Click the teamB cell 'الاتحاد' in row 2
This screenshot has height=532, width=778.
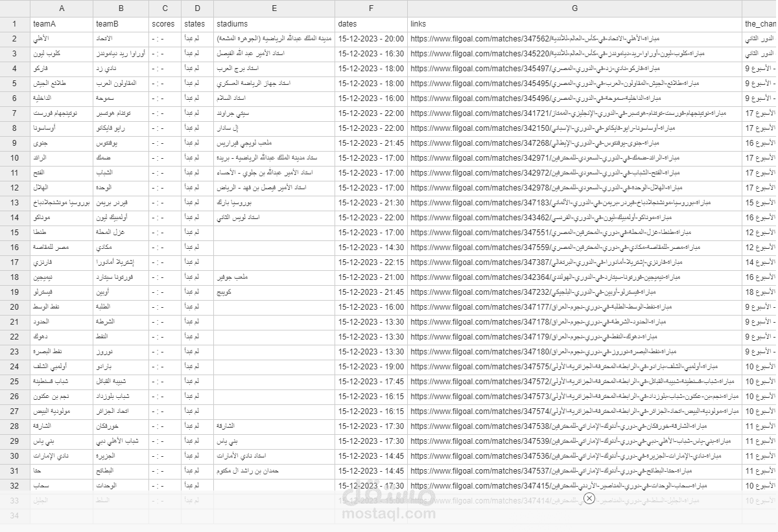pos(121,39)
